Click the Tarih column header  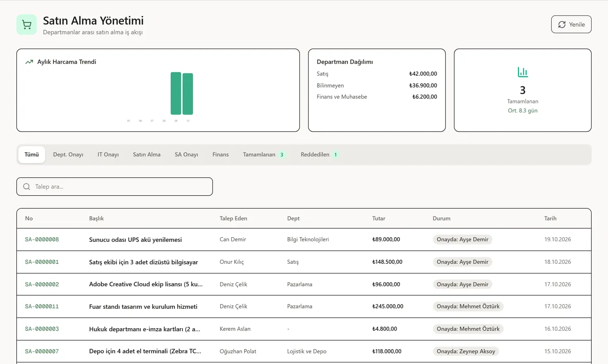click(550, 218)
